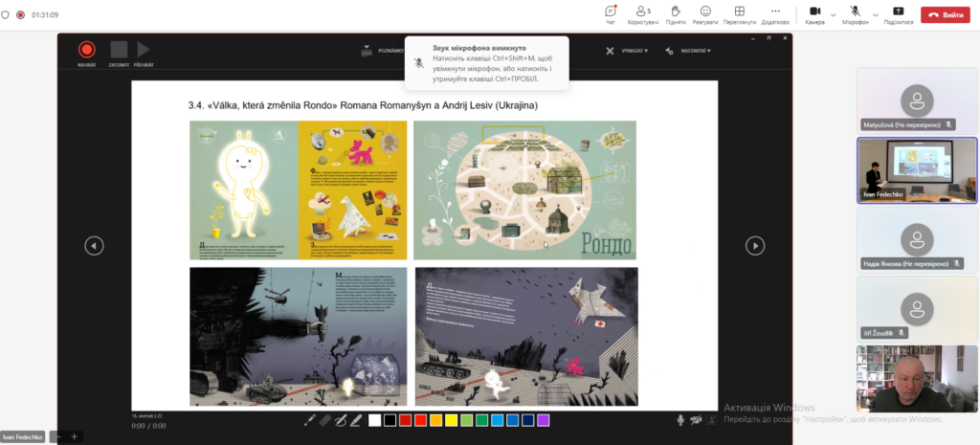Select the highlighter tool under the slide
Screen dimensions: 980x445
click(356, 421)
